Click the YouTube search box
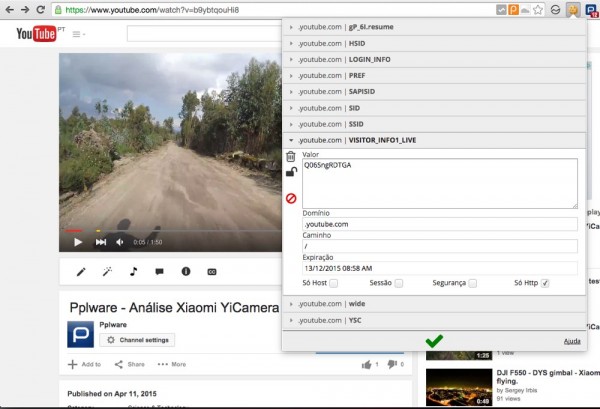This screenshot has height=409, width=600. [204, 34]
